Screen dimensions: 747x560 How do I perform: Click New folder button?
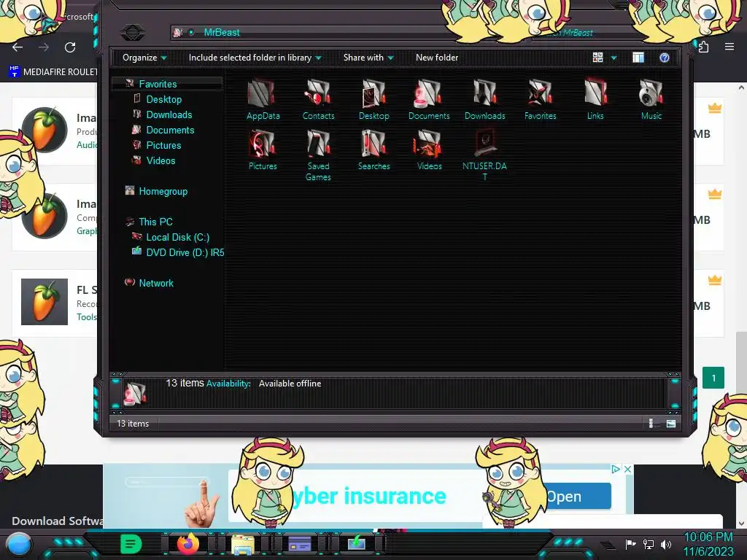pyautogui.click(x=437, y=58)
